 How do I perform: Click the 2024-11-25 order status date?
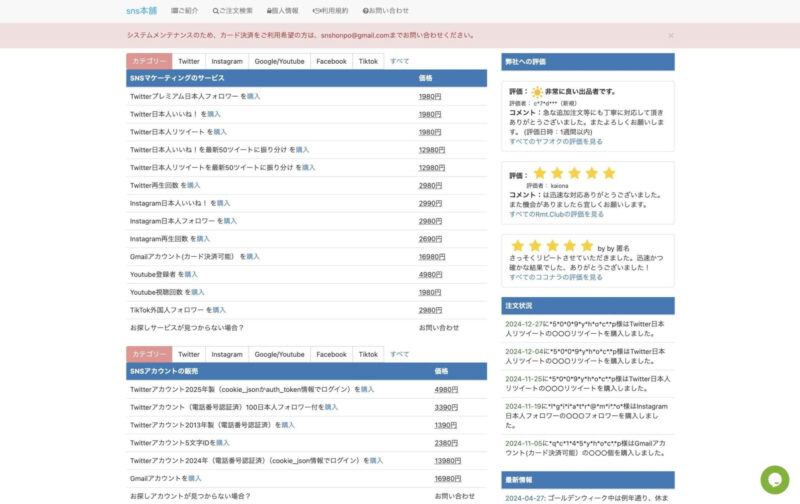[524, 380]
